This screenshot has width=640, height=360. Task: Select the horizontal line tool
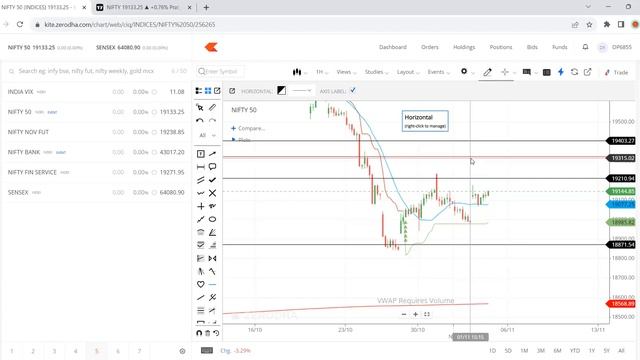[212, 284]
